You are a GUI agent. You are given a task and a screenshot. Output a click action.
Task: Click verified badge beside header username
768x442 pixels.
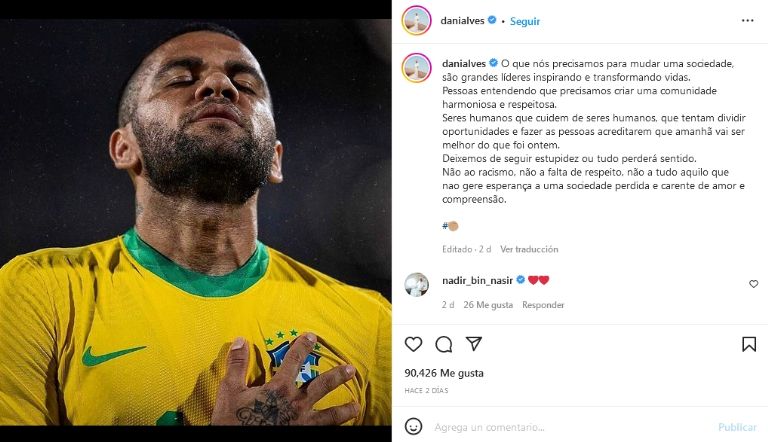point(492,20)
